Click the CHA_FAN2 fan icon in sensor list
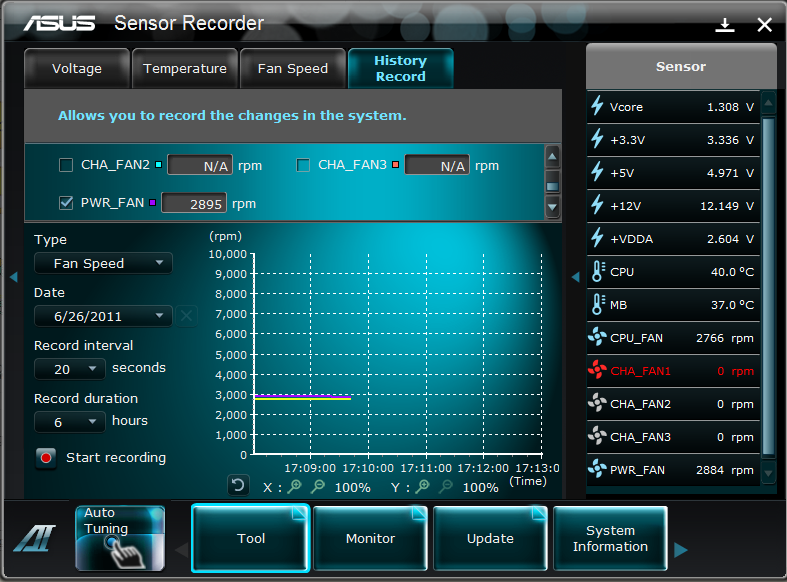 tap(597, 403)
